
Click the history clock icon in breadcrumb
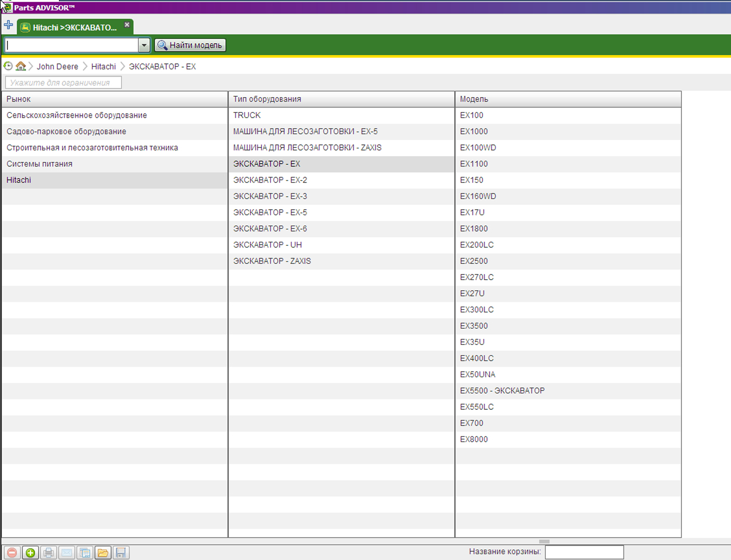tap(8, 66)
